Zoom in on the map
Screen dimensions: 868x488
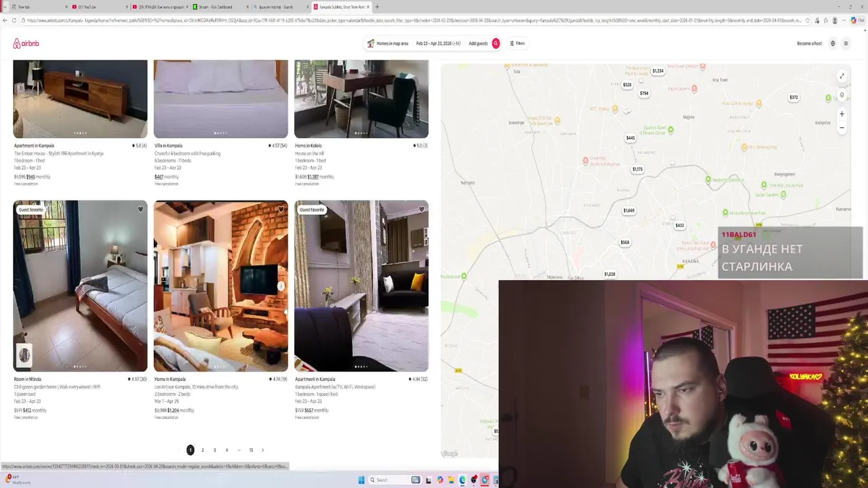click(842, 114)
